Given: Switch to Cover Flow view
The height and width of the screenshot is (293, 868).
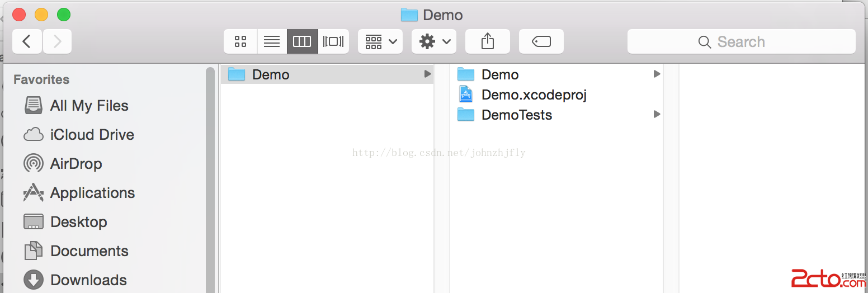Looking at the screenshot, I should pyautogui.click(x=333, y=41).
